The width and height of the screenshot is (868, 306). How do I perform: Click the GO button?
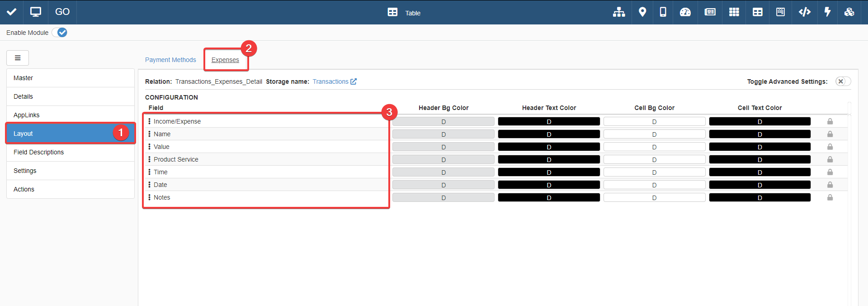click(62, 12)
